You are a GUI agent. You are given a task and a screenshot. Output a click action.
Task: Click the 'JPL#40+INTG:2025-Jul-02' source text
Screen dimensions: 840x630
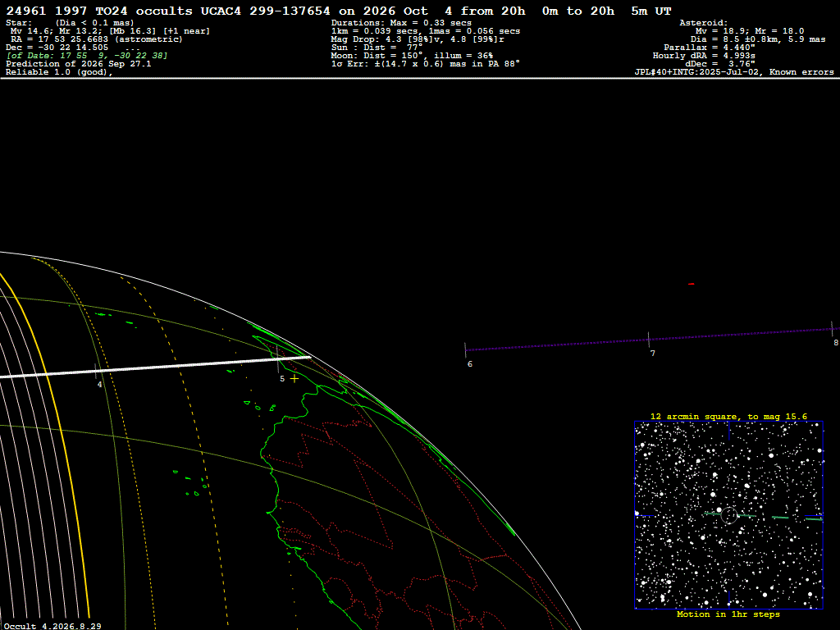click(697, 72)
